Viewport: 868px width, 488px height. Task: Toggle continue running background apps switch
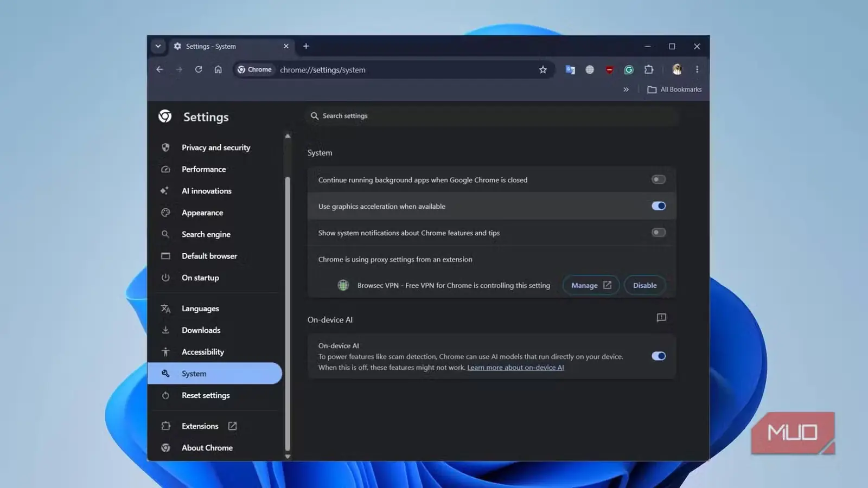pos(659,179)
